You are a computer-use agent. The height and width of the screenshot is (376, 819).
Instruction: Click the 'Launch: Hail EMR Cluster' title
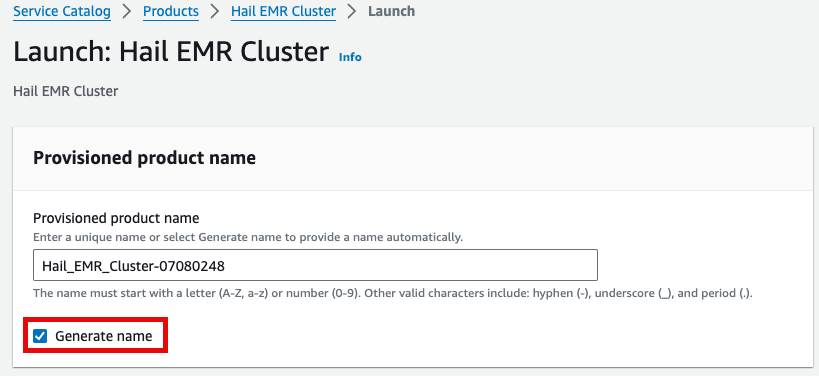[171, 52]
